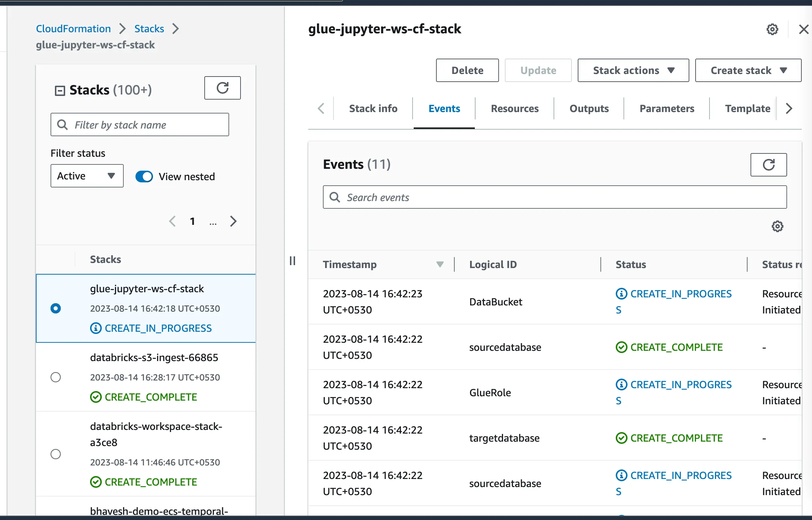
Task: Click targetdatabase logical ID cell
Action: point(504,438)
